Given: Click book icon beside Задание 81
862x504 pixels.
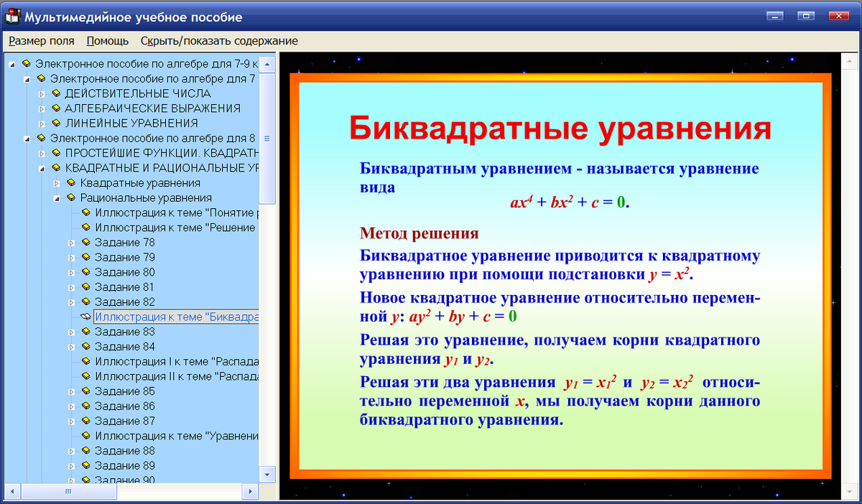Looking at the screenshot, I should (86, 287).
